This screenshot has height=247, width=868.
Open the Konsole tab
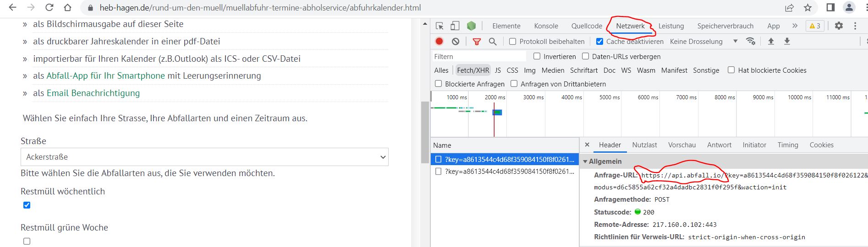[546, 26]
